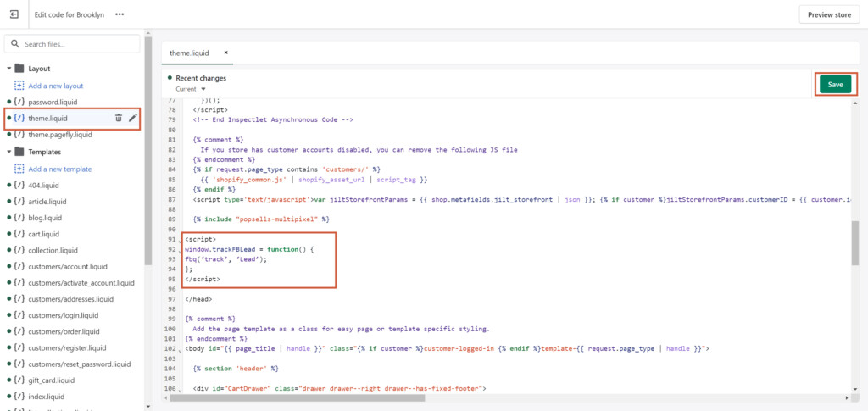868x411 pixels.
Task: Delete theme.liquid using trash icon
Action: coord(119,118)
